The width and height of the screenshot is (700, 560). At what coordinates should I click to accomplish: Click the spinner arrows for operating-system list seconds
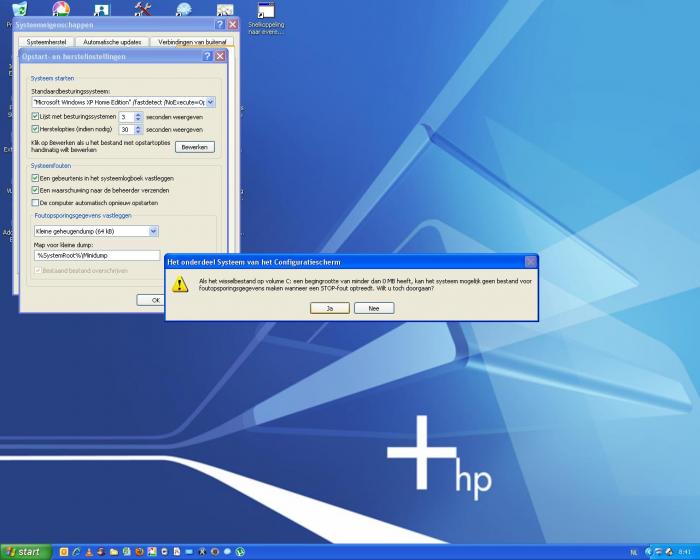coord(138,117)
